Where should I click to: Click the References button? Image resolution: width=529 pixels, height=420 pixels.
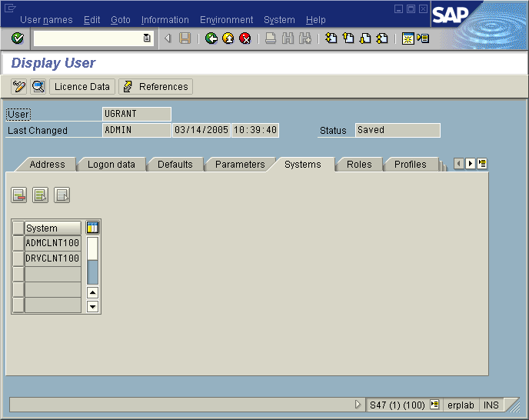pyautogui.click(x=156, y=87)
